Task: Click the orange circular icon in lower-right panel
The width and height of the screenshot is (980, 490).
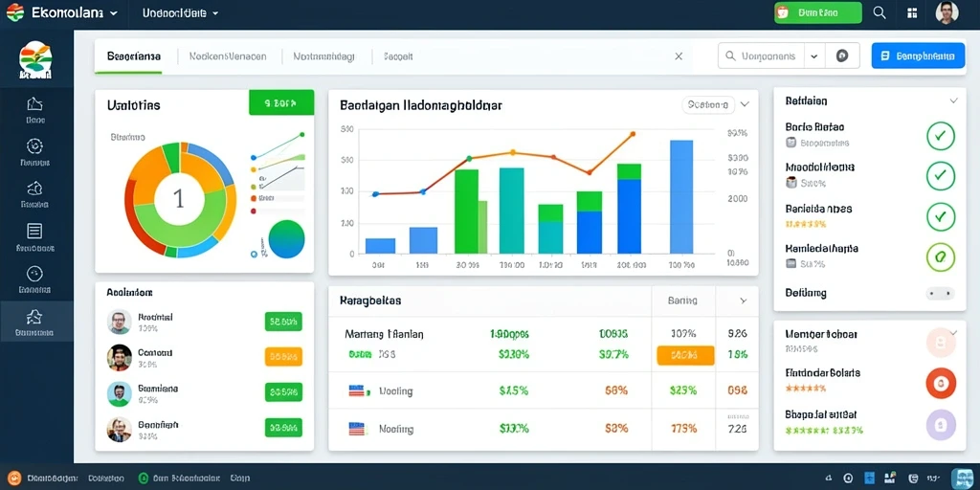Action: [941, 383]
